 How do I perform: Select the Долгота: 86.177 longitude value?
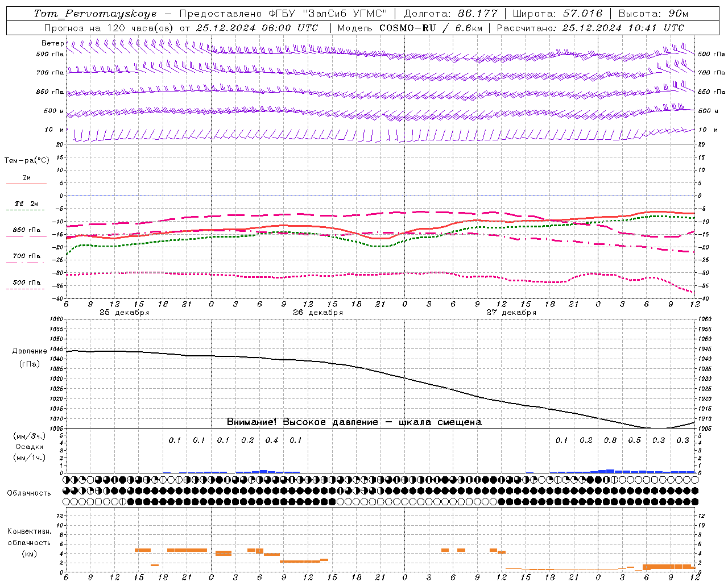(x=450, y=14)
